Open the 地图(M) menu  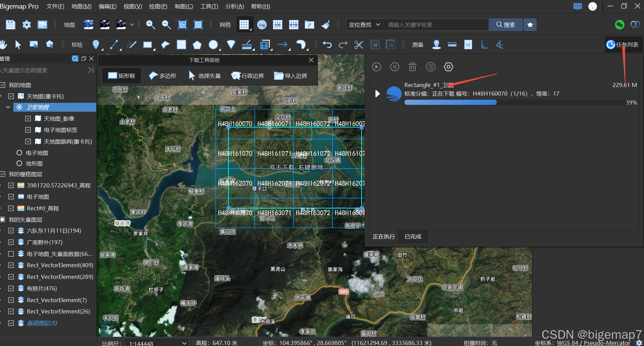81,7
